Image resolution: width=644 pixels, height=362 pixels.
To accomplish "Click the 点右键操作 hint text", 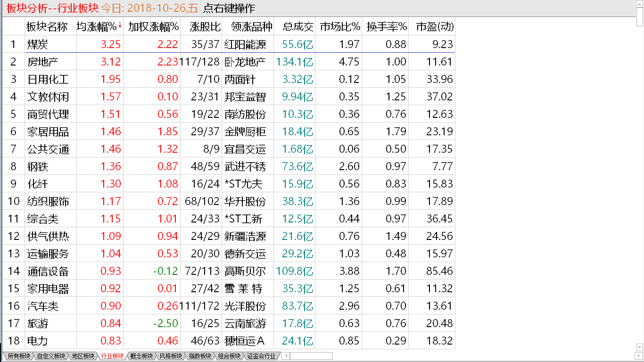I will click(229, 8).
